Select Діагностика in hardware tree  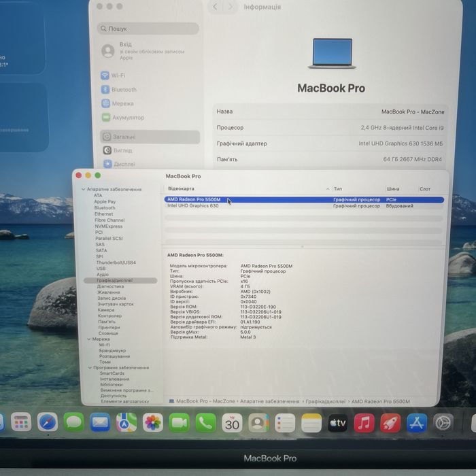[110, 286]
